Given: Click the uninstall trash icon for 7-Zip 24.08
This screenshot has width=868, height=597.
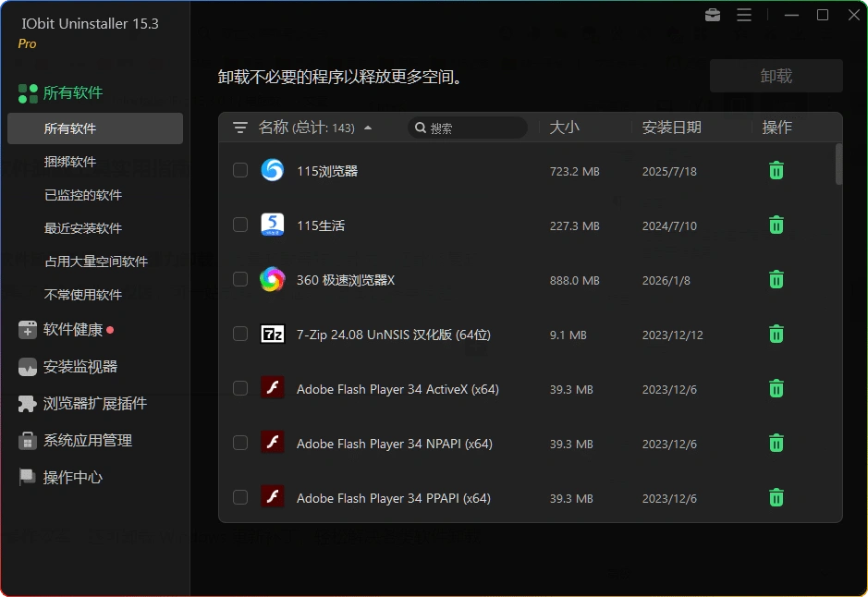Looking at the screenshot, I should (776, 334).
